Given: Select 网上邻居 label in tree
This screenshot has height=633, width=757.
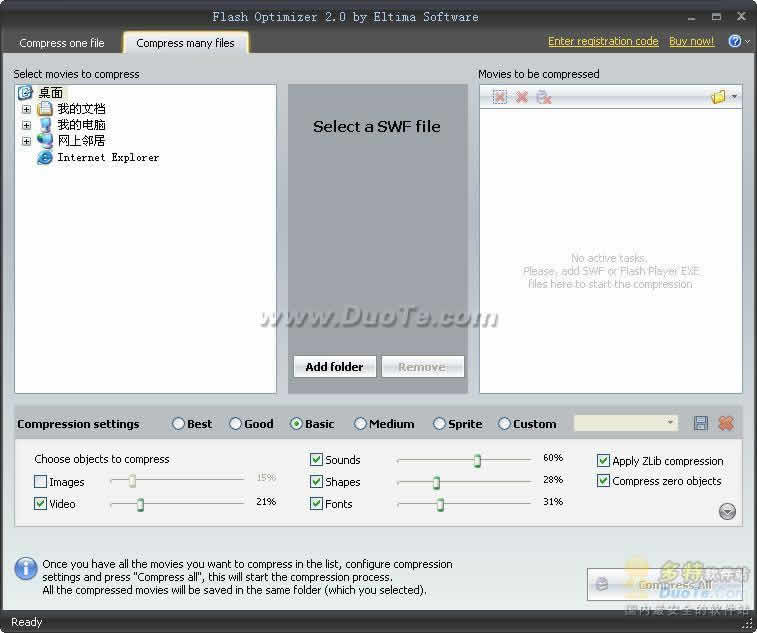Looking at the screenshot, I should pyautogui.click(x=81, y=141).
